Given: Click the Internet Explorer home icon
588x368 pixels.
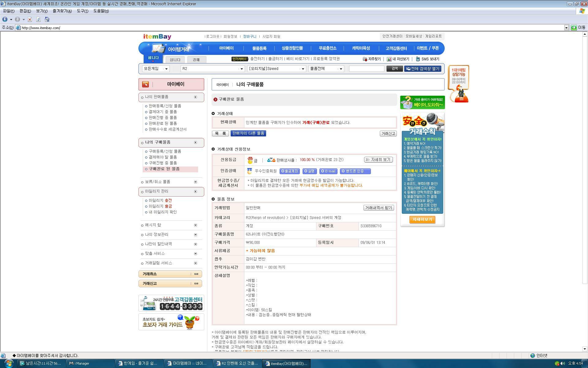Looking at the screenshot, I should (47, 19).
